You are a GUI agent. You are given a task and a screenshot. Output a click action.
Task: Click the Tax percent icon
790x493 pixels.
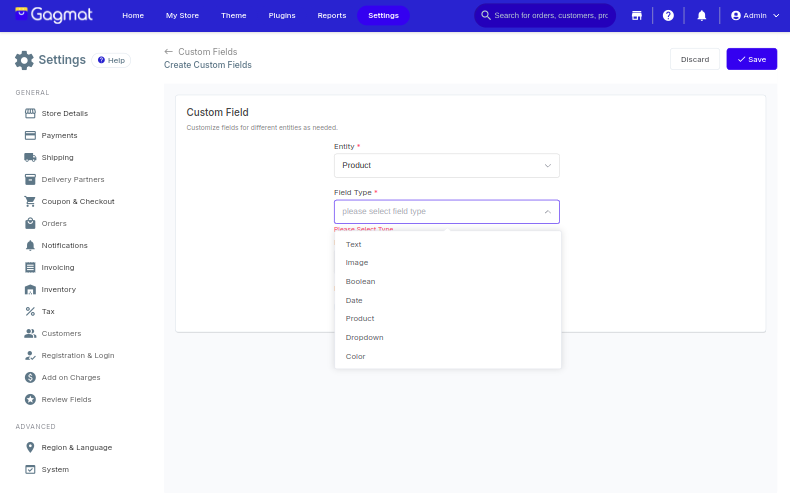pos(30,311)
